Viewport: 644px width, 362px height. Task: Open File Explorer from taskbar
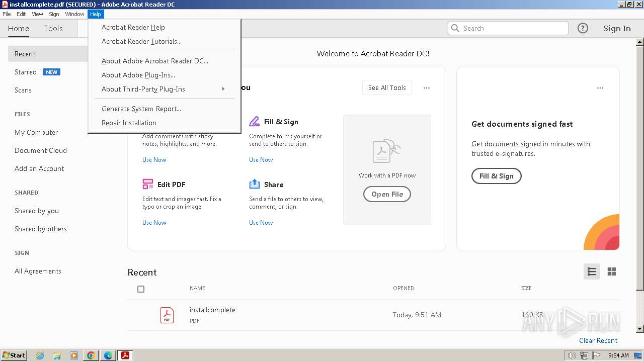coord(57,355)
